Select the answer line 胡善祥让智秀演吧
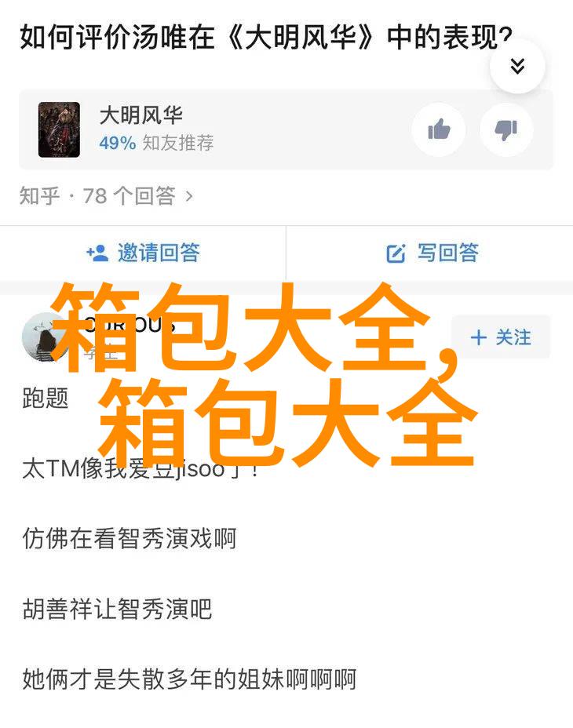573x728 pixels. coord(117,609)
